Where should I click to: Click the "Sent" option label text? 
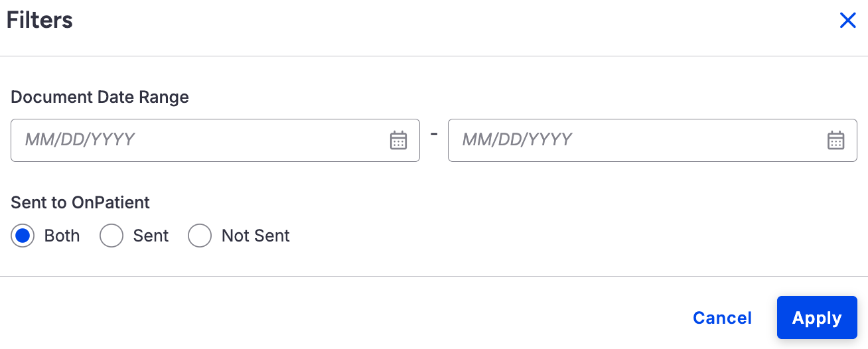tap(151, 236)
